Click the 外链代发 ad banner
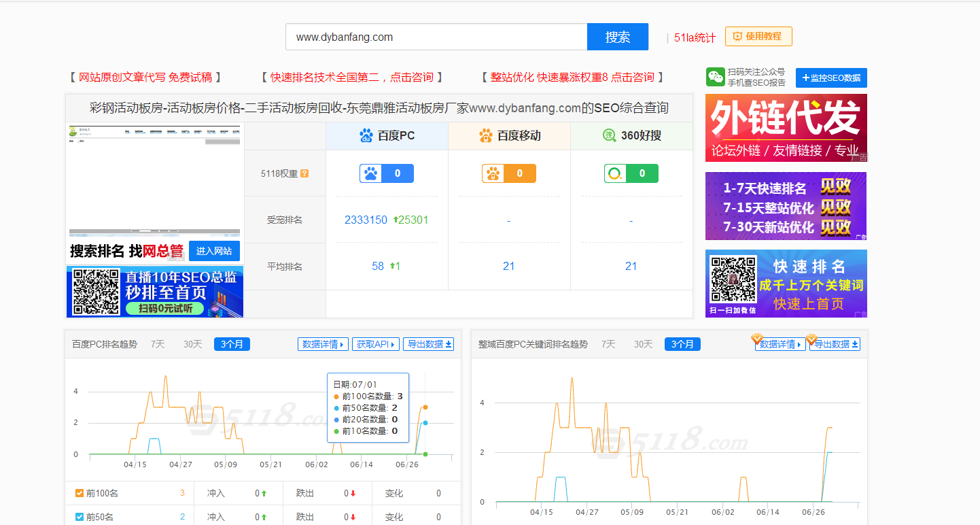This screenshot has height=525, width=980. [x=786, y=128]
